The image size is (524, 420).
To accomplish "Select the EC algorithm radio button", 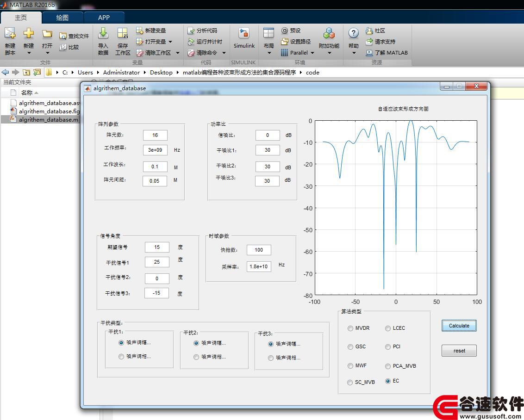I will [x=387, y=381].
